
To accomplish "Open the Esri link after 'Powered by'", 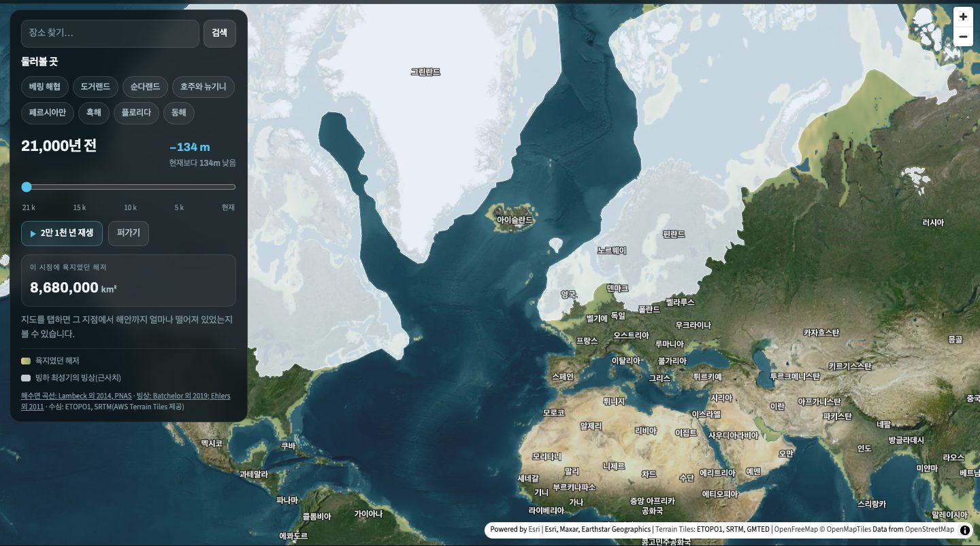I will (534, 530).
